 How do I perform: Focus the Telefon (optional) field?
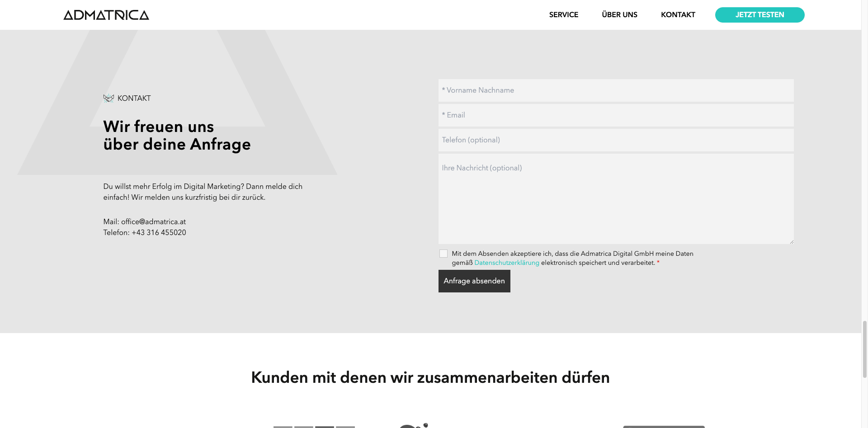pos(616,140)
